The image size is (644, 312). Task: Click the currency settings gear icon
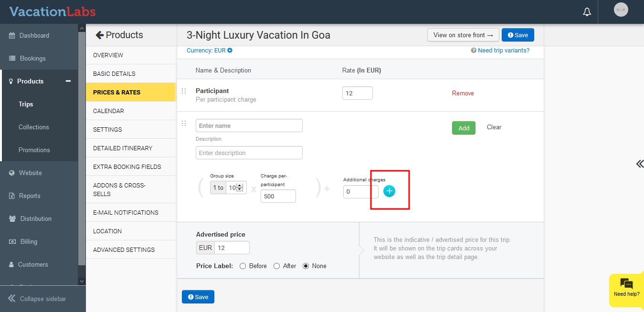[x=230, y=51]
